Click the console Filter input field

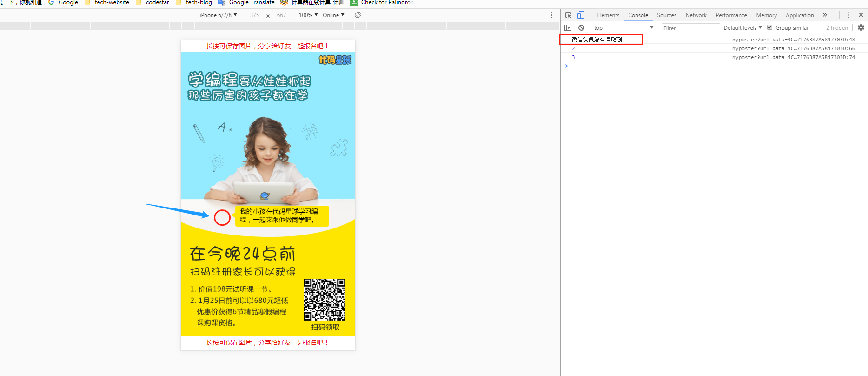click(x=690, y=28)
